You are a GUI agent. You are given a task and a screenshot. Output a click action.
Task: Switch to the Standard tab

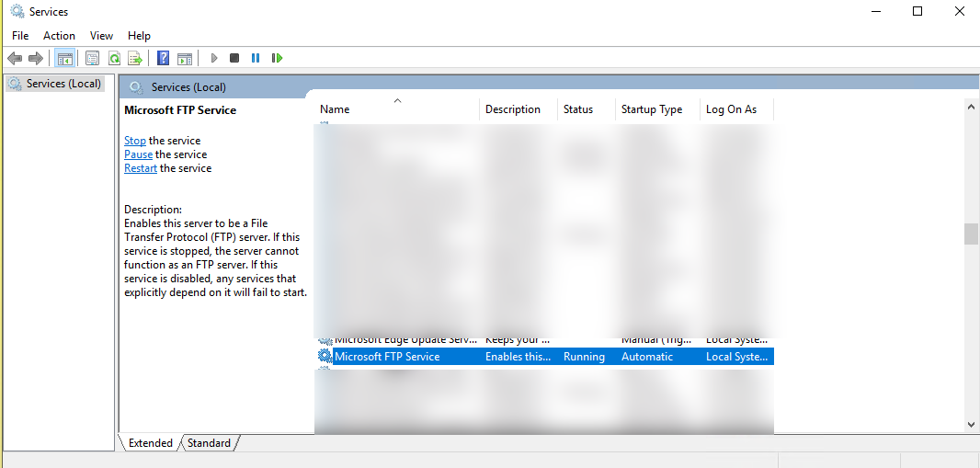pyautogui.click(x=209, y=443)
